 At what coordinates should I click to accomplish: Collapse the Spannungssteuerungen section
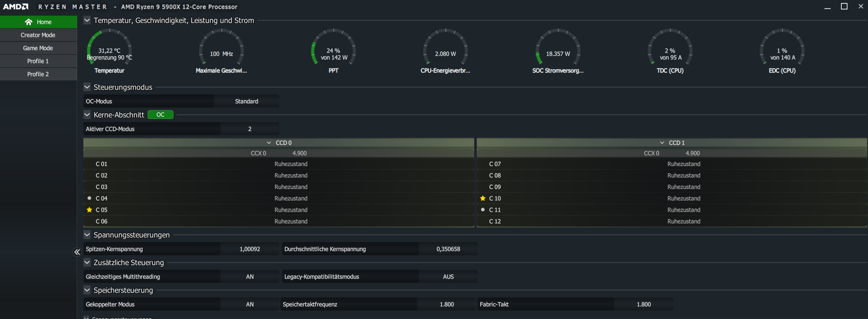(x=87, y=235)
